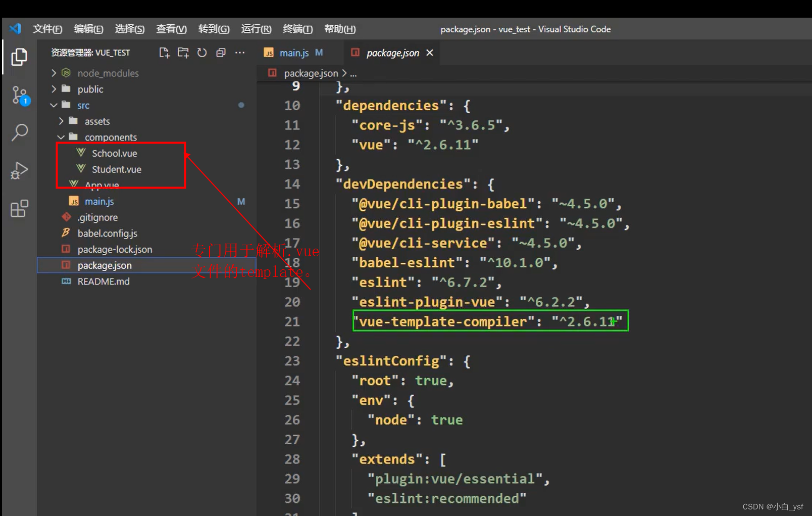
Task: Click the "devDependencies" key in editor
Action: pos(403,184)
